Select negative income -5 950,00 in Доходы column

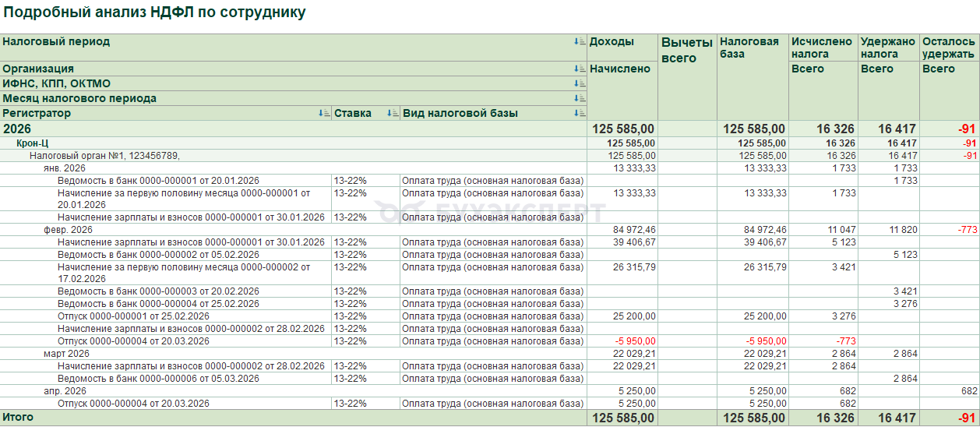[636, 341]
